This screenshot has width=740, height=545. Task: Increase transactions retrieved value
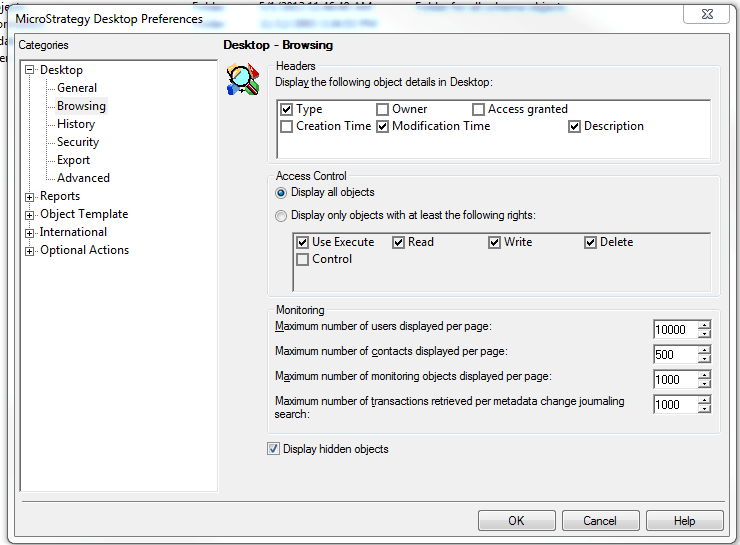pyautogui.click(x=704, y=400)
